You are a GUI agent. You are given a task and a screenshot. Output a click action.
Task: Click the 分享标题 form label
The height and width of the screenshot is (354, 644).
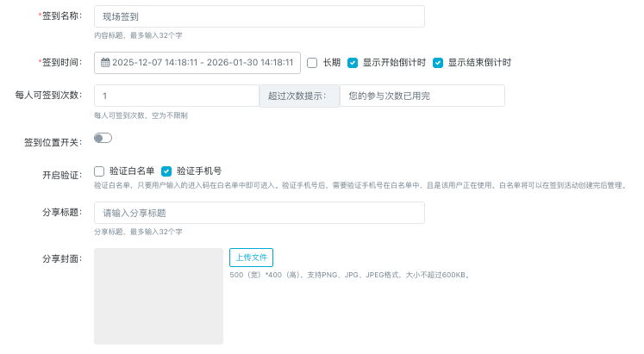point(61,213)
